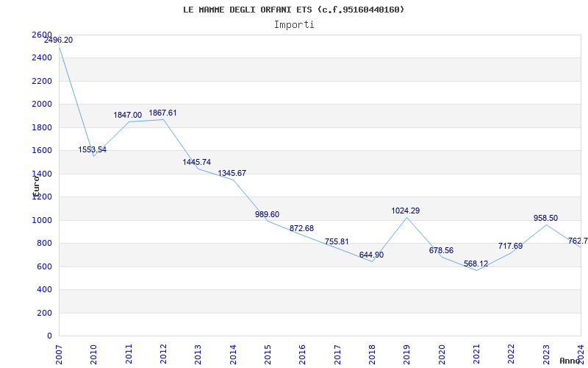Select the 1867.61 value label
Screen dimensions: 588x368
point(162,113)
